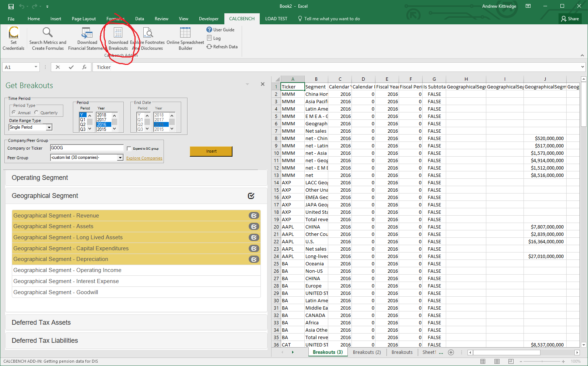588x366 pixels.
Task: Open the task pane options arrow
Action: tap(247, 84)
